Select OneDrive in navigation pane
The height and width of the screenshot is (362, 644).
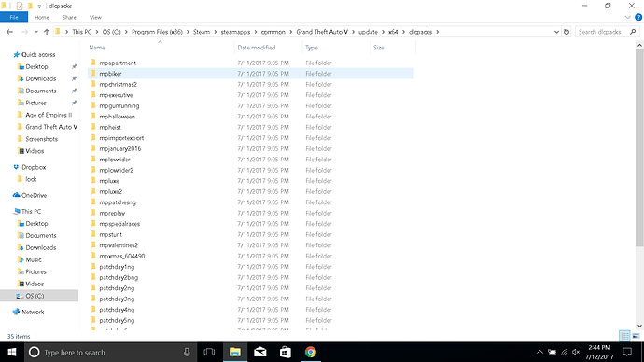click(34, 195)
